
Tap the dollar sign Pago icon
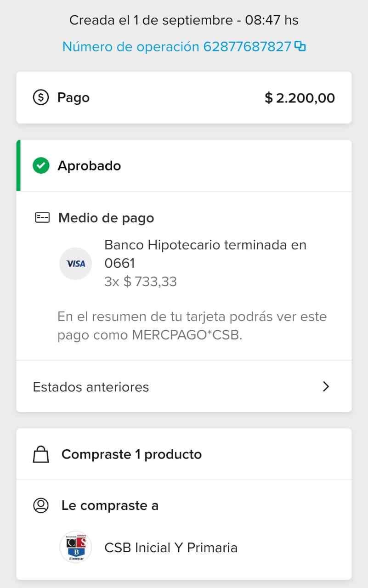pyautogui.click(x=41, y=97)
